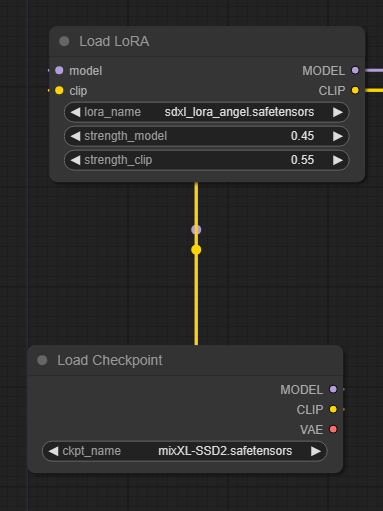The image size is (383, 511).
Task: Select previous ckpt_name with left arrow
Action: [x=53, y=451]
